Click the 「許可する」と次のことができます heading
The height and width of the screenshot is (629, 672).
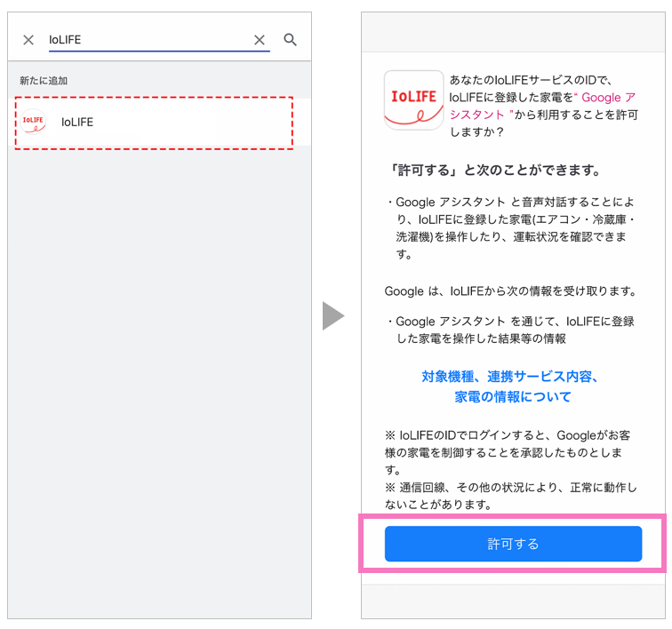pyautogui.click(x=495, y=170)
